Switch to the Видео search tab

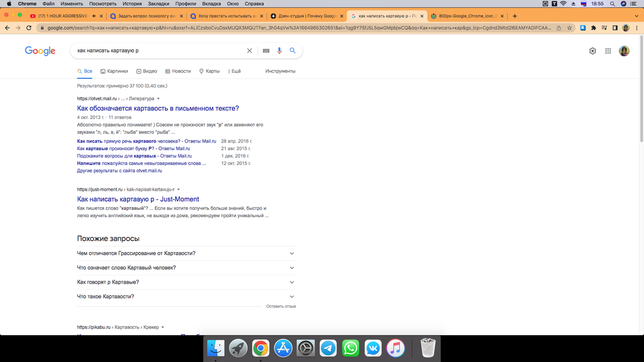click(x=147, y=71)
